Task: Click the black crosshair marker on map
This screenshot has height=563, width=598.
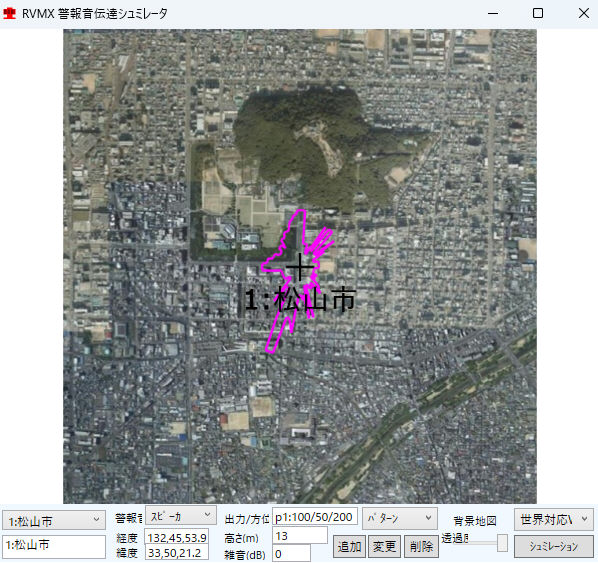Action: pos(300,267)
